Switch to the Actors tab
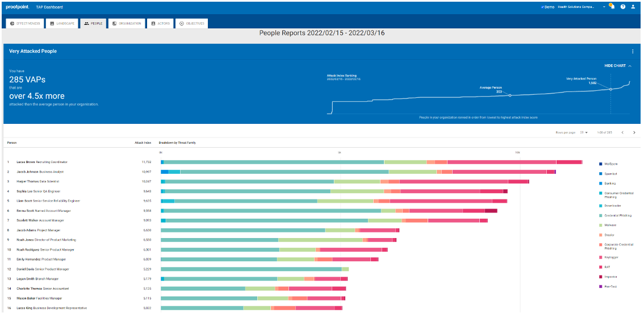 click(161, 23)
